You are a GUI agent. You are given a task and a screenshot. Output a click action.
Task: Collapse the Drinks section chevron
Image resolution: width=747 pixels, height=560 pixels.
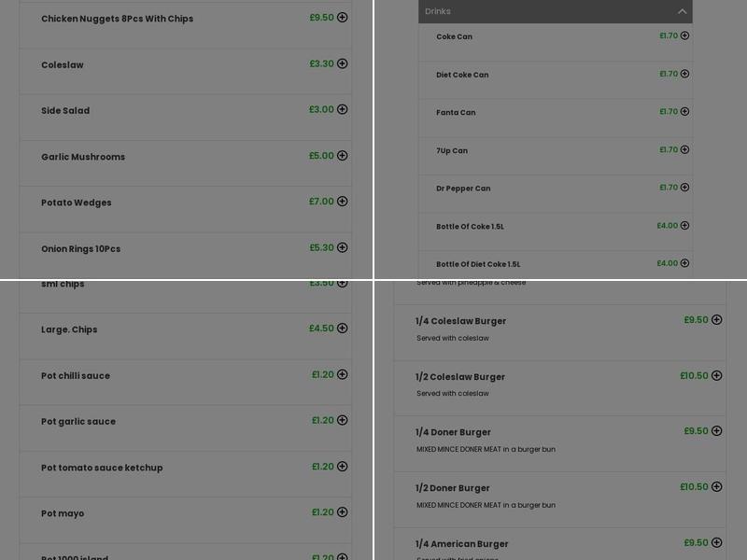tap(682, 11)
